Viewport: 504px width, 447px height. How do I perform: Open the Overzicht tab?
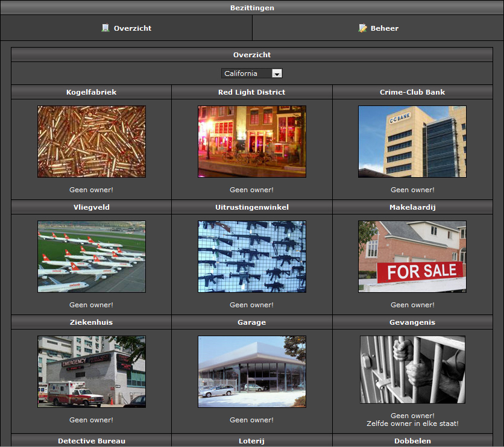132,28
